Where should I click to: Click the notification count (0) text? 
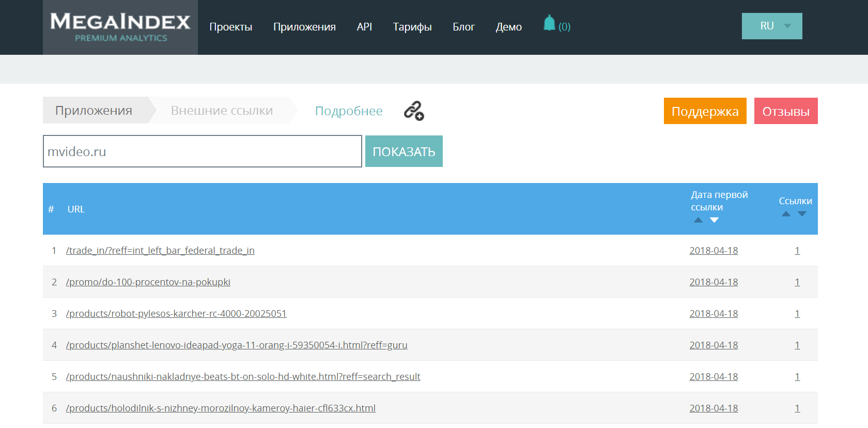click(x=564, y=27)
